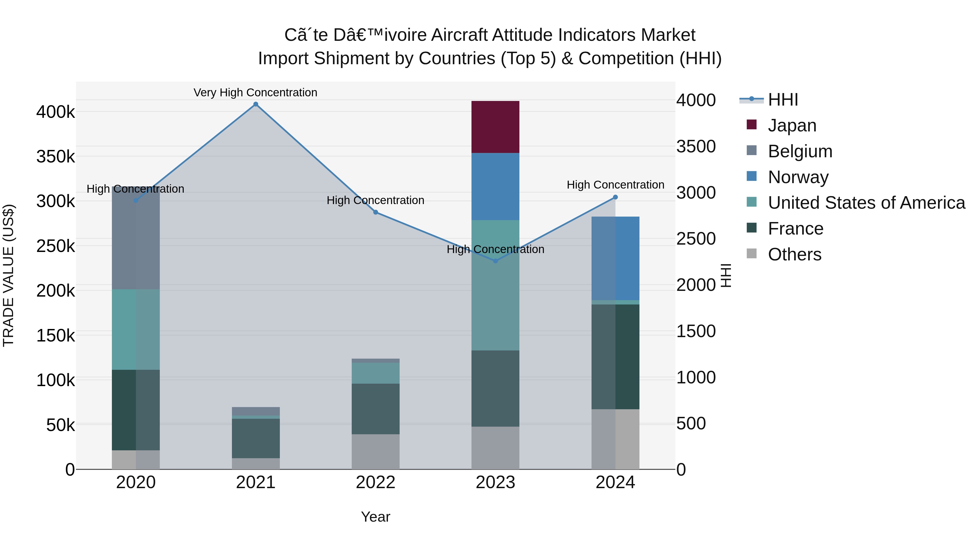The width and height of the screenshot is (980, 551).
Task: Click the 4000 right axis tick label
Action: 696,100
